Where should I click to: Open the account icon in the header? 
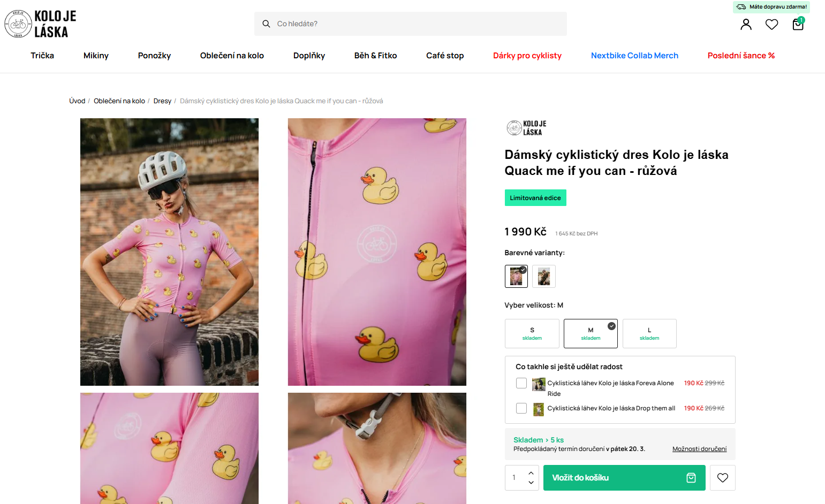(x=746, y=24)
